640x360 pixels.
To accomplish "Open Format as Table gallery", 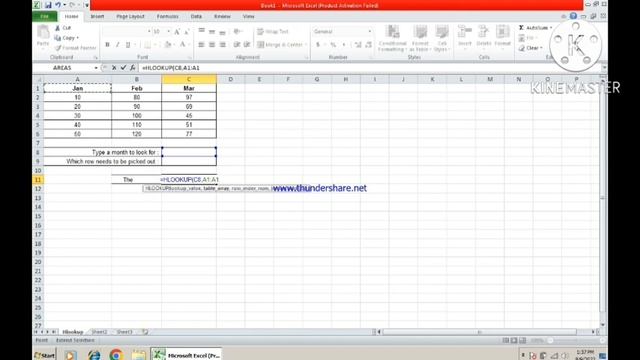I will pyautogui.click(x=420, y=38).
